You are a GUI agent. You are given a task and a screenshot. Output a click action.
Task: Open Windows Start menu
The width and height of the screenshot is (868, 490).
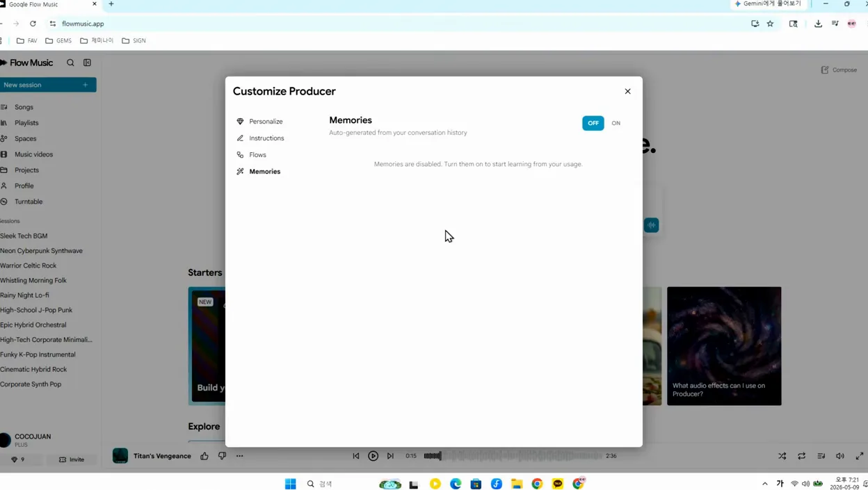pos(291,484)
